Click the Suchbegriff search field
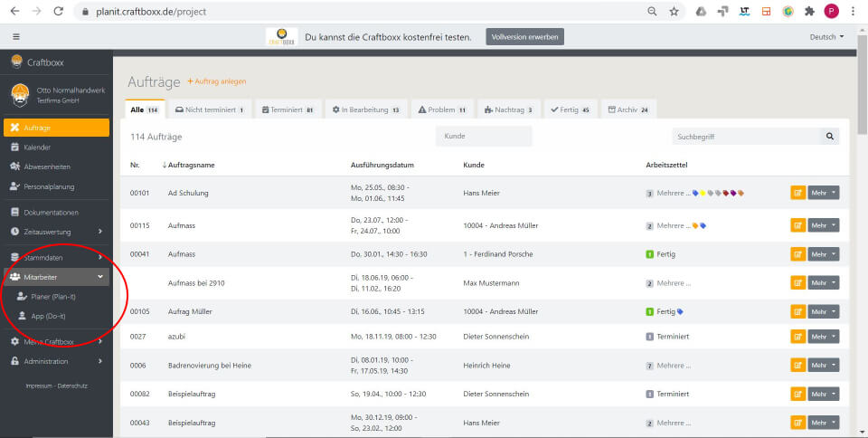 (x=746, y=137)
